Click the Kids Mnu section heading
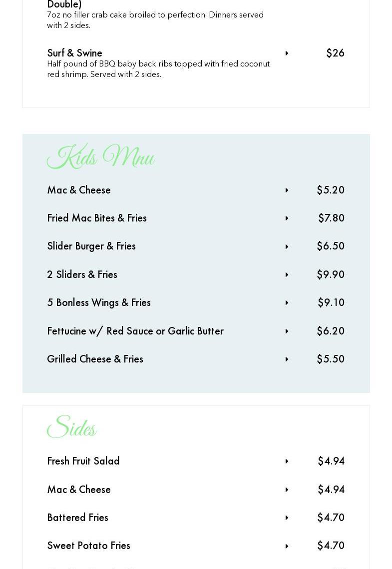392x569 pixels. (x=100, y=157)
